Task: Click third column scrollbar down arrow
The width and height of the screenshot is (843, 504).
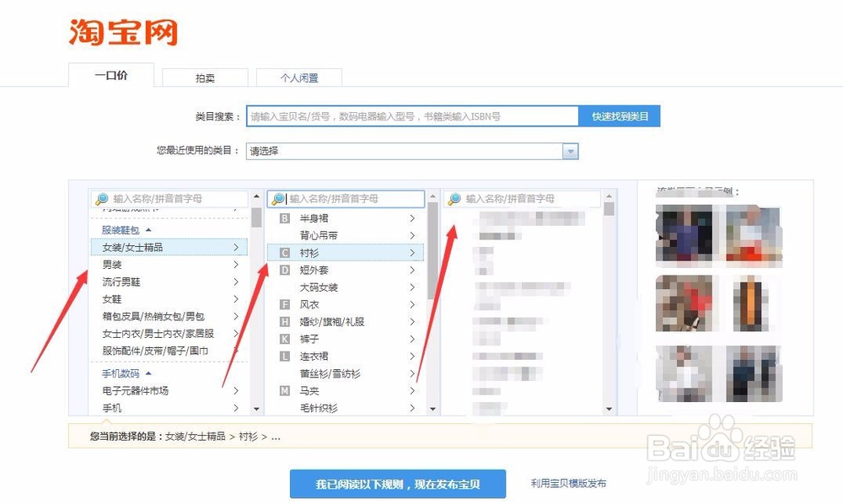Action: point(609,409)
